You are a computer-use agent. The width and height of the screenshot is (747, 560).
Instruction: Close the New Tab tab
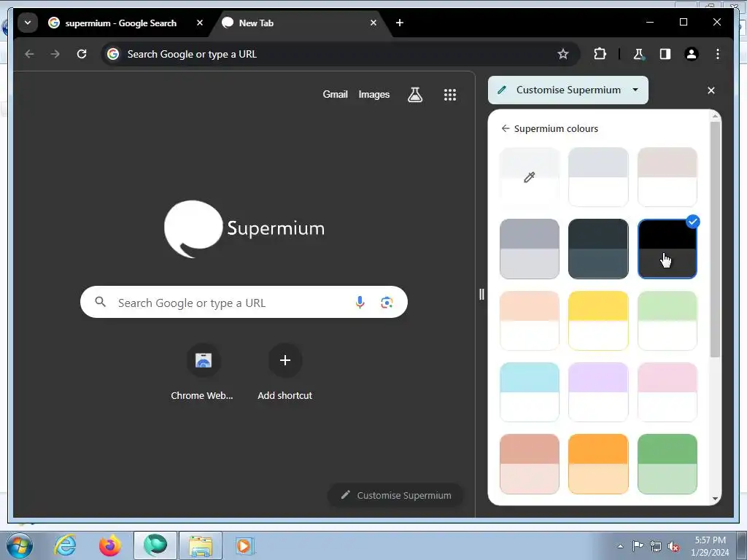(373, 23)
